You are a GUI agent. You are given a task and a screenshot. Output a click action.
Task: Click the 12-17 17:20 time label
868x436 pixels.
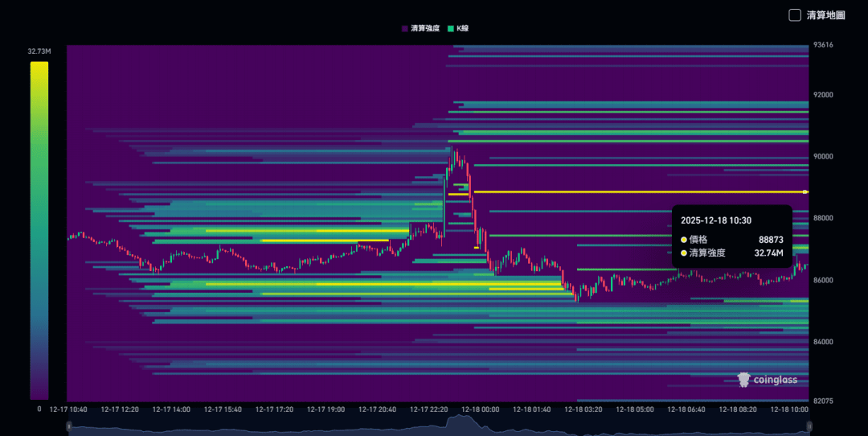274,409
